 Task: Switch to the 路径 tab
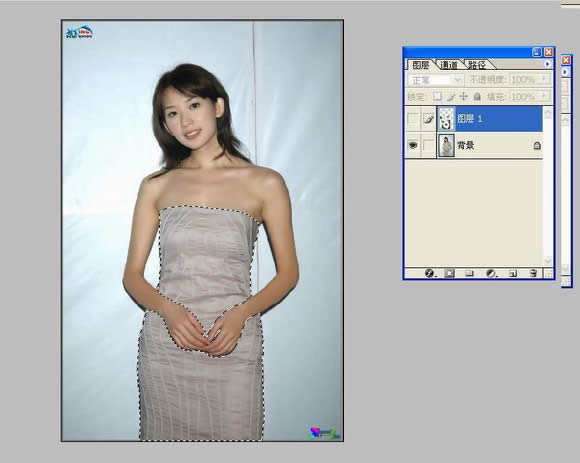click(x=477, y=65)
